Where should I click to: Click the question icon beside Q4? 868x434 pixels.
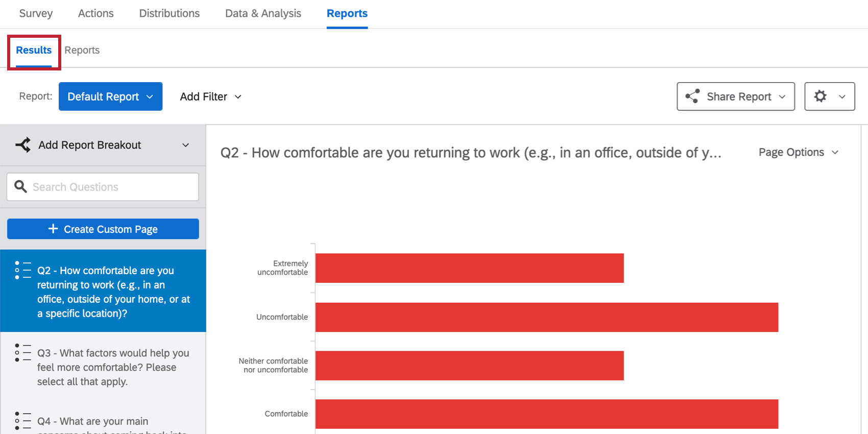pyautogui.click(x=22, y=421)
